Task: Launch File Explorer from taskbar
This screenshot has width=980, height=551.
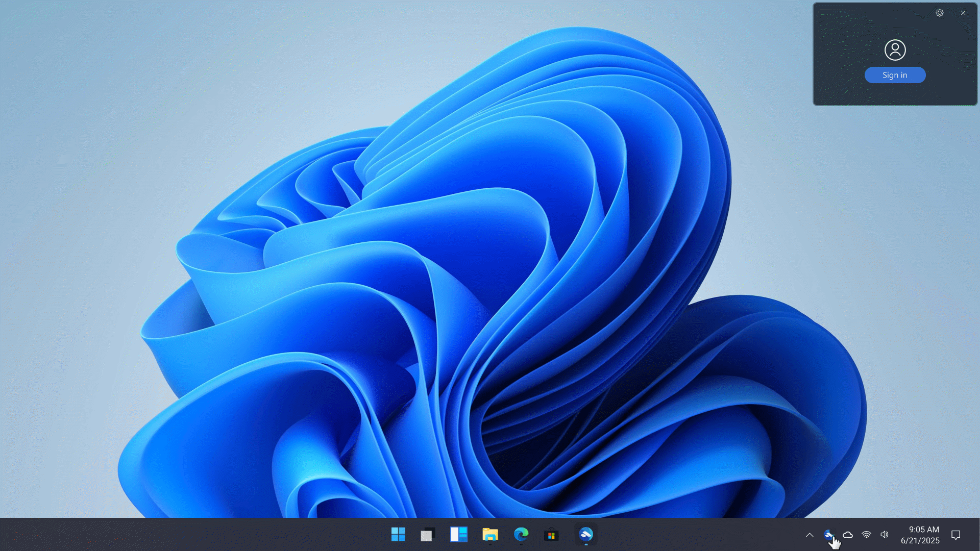Action: pyautogui.click(x=490, y=534)
